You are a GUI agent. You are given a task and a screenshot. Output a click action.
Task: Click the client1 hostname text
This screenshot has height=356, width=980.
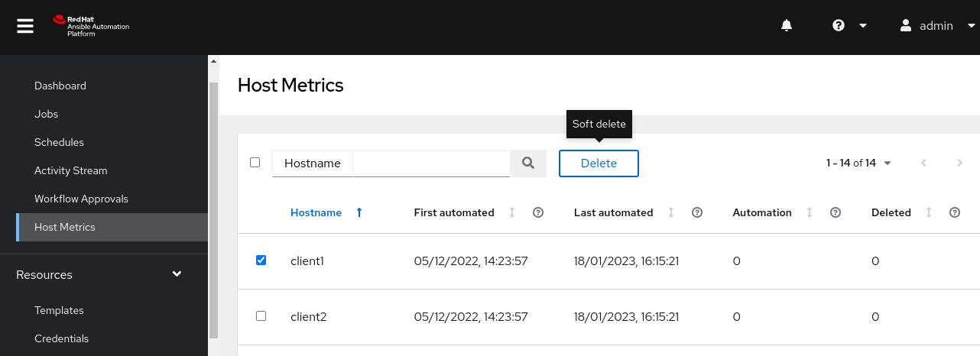pos(307,261)
